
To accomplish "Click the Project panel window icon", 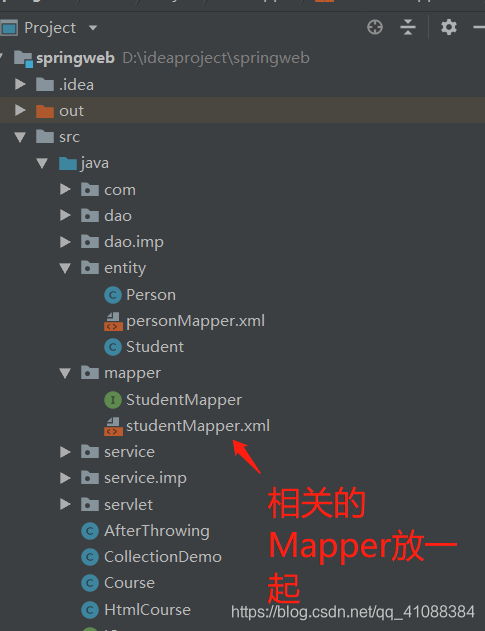I will 9,28.
